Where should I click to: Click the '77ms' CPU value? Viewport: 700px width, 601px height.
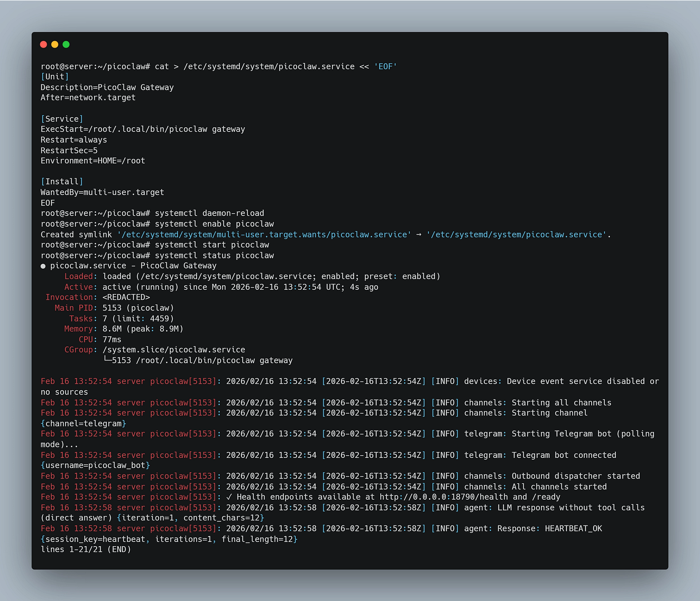pos(112,340)
